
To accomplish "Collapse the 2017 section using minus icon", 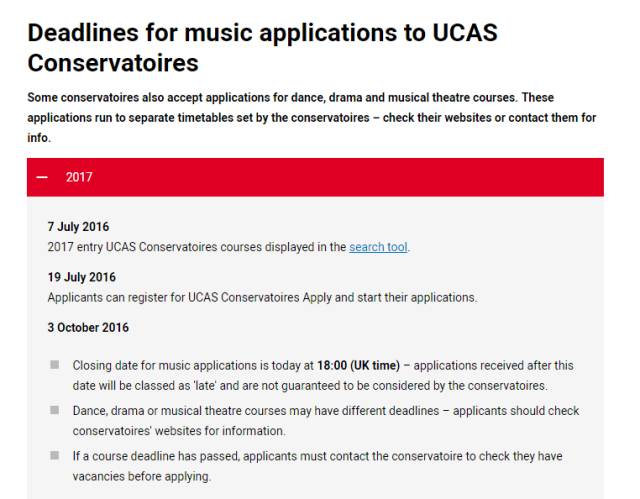I will tap(42, 177).
